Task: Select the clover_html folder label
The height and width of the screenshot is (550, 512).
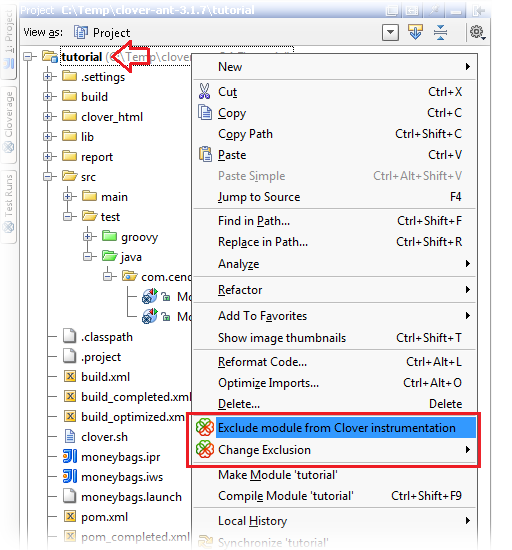Action: 112,116
